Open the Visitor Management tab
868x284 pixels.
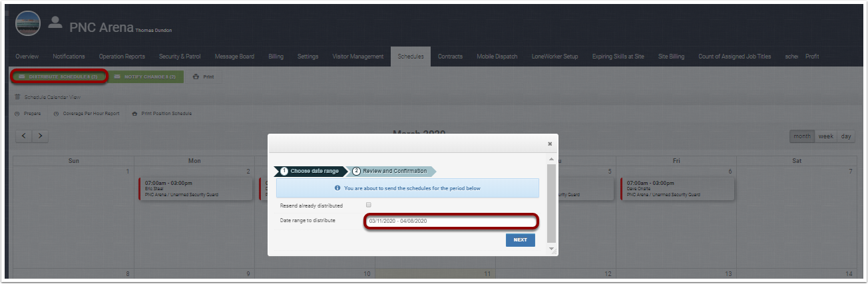click(358, 57)
